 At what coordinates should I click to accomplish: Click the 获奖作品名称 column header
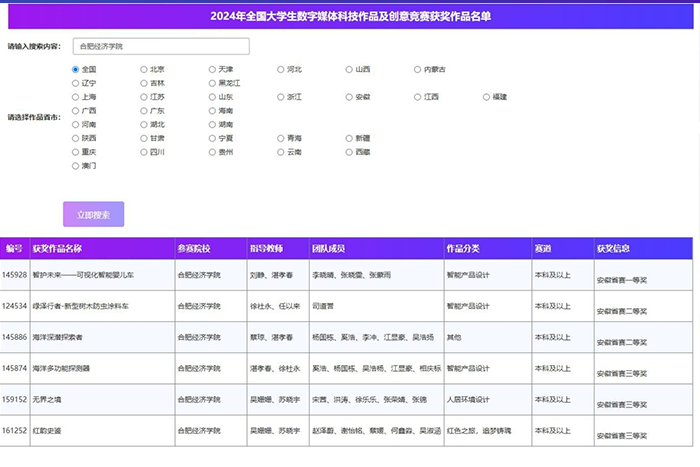click(x=57, y=248)
